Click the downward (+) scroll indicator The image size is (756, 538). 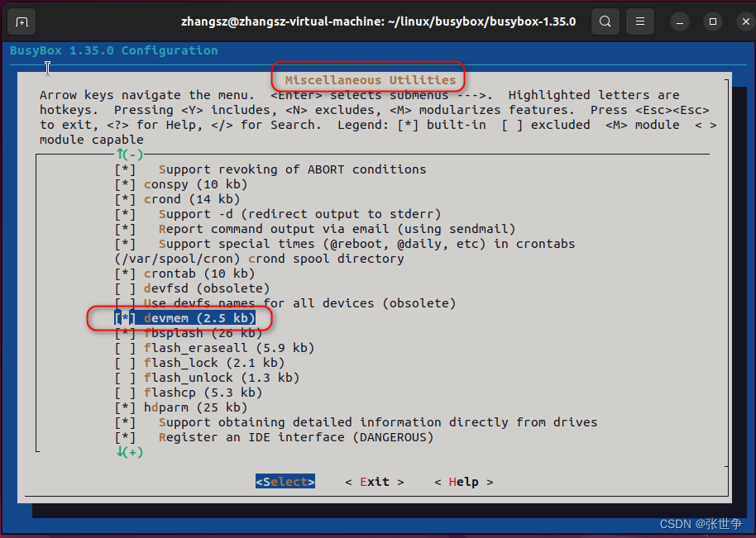pos(129,452)
